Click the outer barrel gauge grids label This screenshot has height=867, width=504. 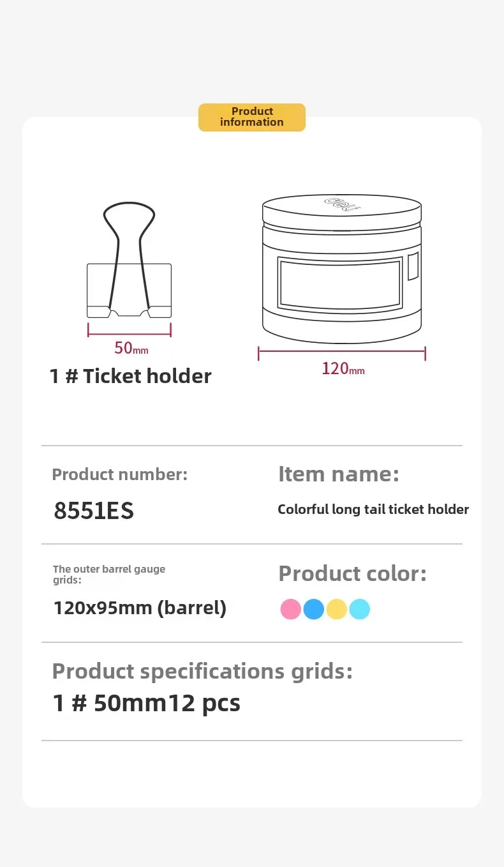point(109,575)
